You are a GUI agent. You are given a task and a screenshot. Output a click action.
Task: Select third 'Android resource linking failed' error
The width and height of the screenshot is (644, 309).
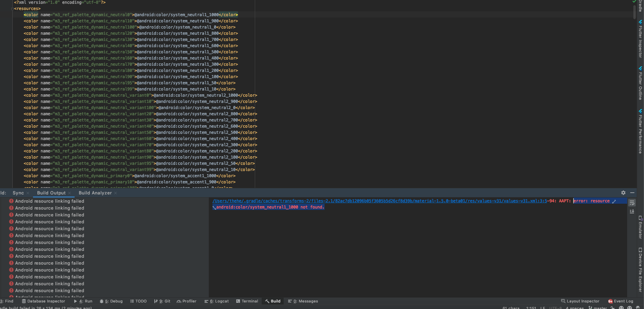46,215
